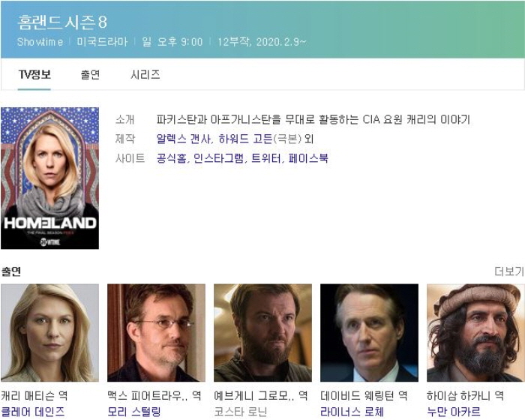Click 라이너스 로체 cast photo
525x420 pixels.
point(369,332)
